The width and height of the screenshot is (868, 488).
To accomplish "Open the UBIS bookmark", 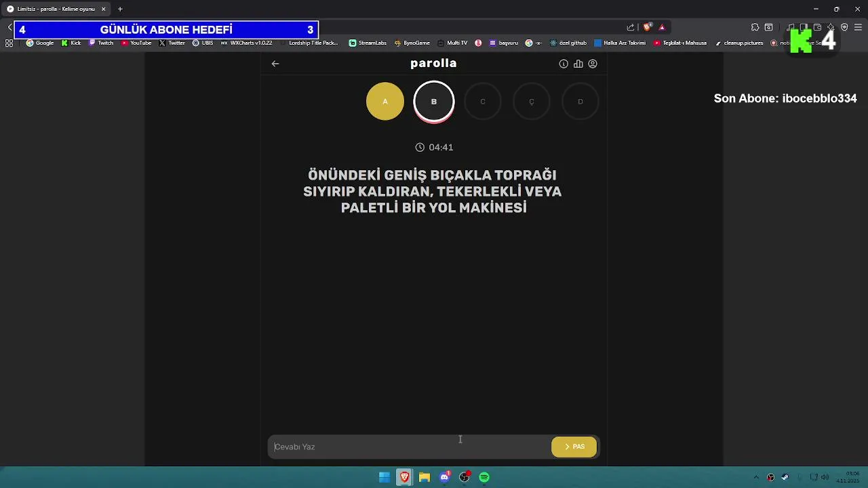I will [203, 43].
